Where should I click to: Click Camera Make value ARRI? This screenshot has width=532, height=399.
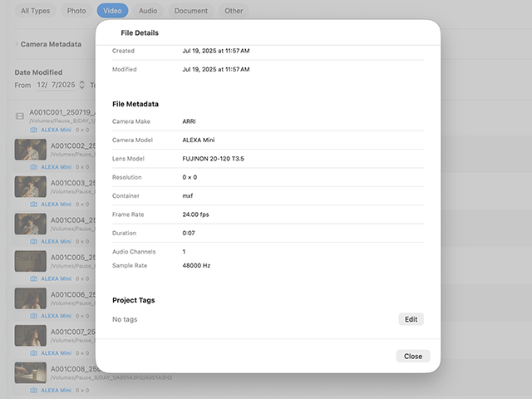click(x=189, y=121)
